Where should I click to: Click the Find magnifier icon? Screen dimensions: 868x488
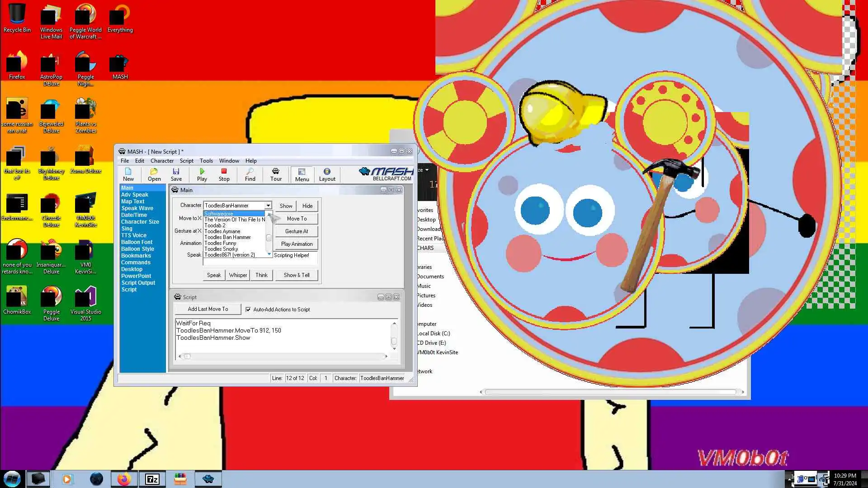250,174
